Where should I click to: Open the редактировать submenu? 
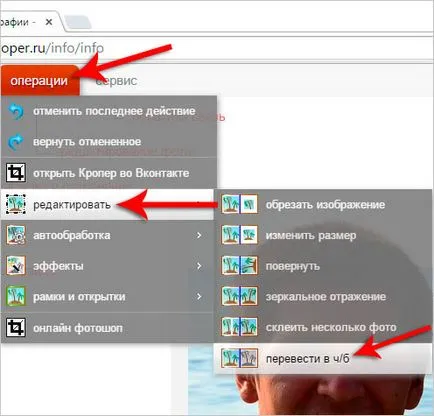[x=107, y=204]
